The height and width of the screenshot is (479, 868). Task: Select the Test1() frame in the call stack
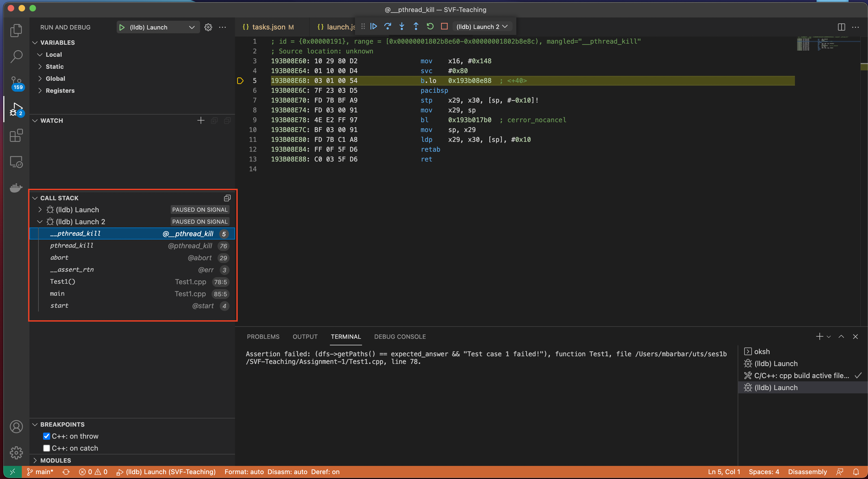(63, 282)
